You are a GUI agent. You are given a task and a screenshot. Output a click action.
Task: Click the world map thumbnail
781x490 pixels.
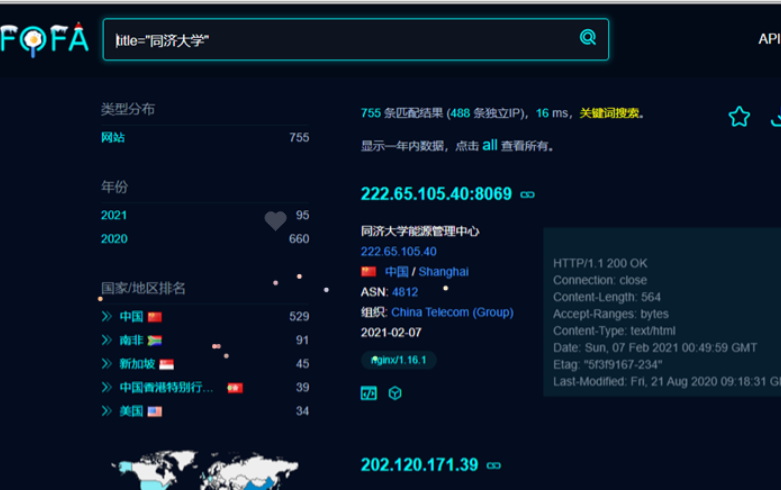click(204, 470)
